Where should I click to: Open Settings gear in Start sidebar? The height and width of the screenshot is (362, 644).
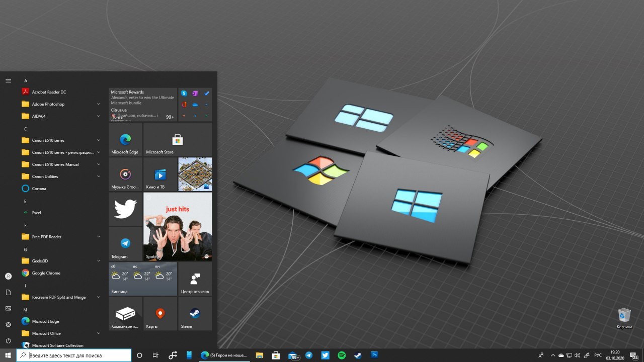8,324
